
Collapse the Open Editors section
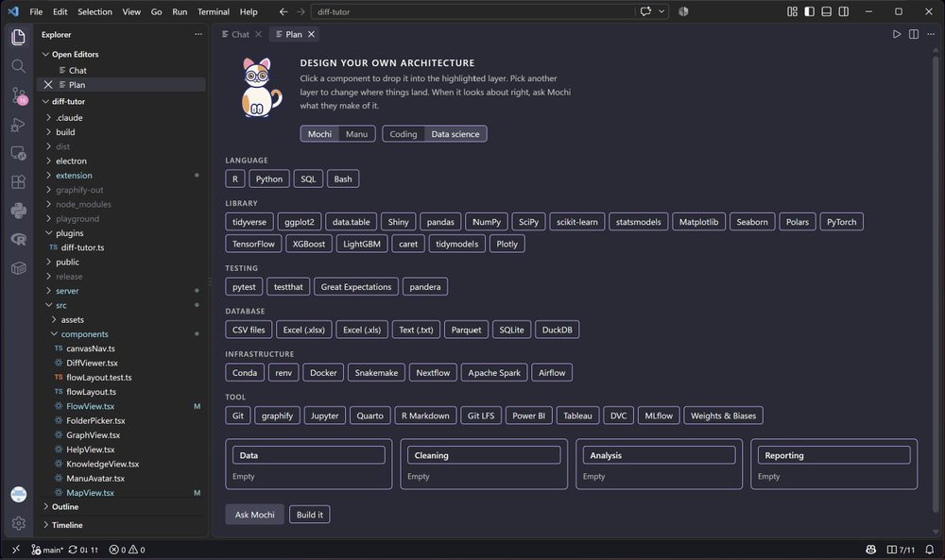121,54
